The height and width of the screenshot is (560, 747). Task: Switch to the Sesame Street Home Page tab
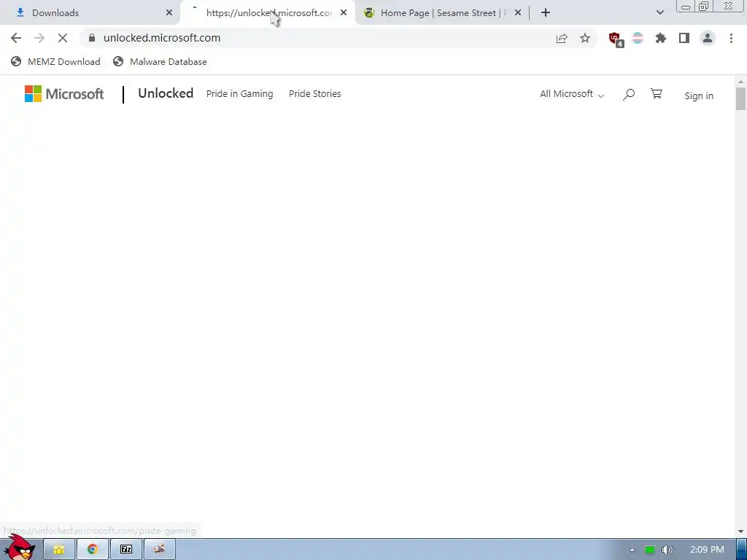click(442, 13)
